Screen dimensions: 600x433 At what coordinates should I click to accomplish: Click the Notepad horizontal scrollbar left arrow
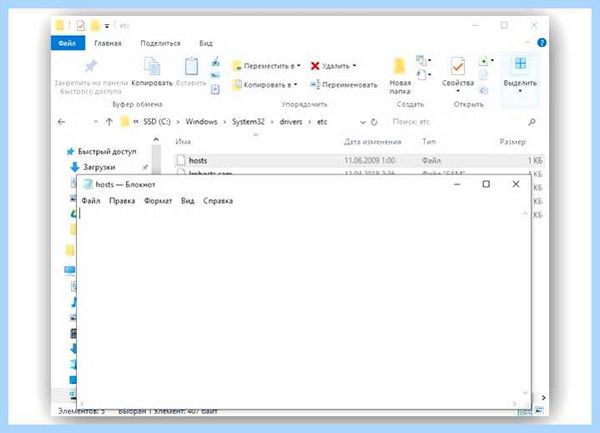[x=82, y=404]
